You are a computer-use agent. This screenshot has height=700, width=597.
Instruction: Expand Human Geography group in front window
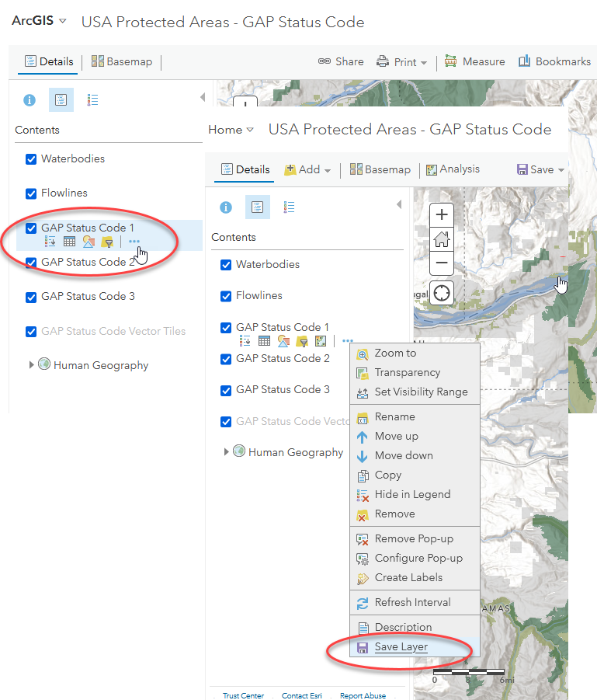(226, 452)
